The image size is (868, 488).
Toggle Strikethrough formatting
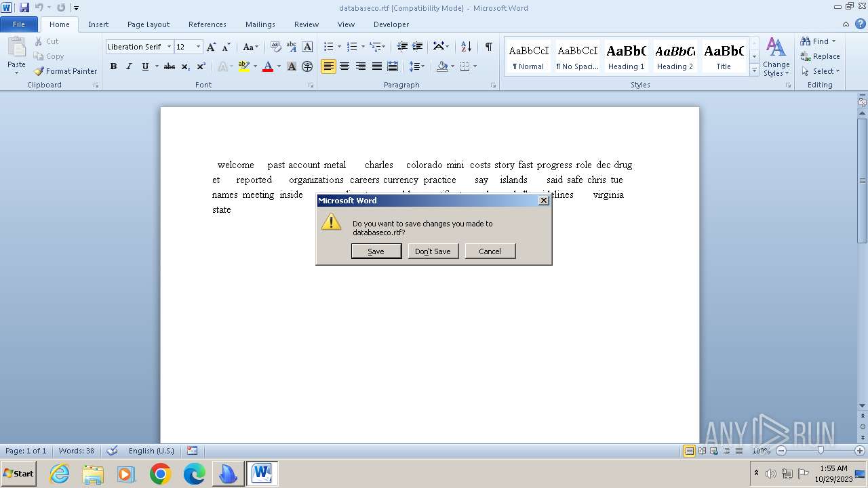[170, 66]
